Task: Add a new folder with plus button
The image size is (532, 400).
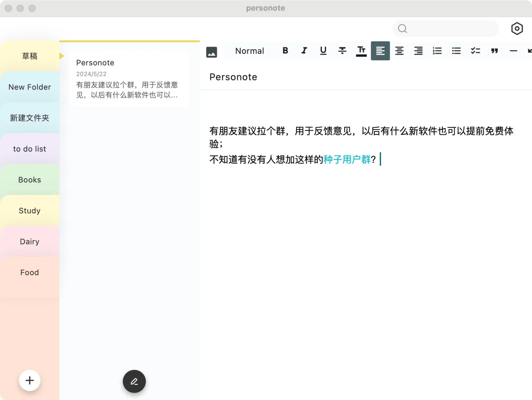Action: coord(29,380)
